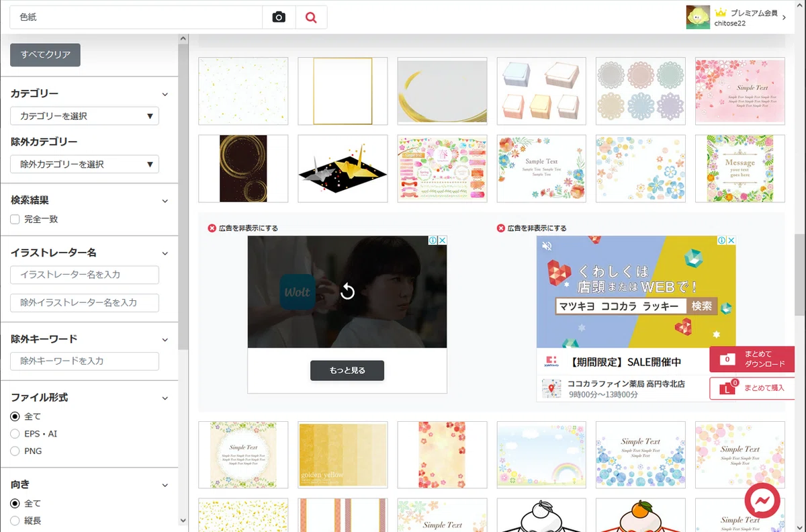Focus the イラストレーター名を入力 field
This screenshot has height=532, width=806.
coord(85,275)
